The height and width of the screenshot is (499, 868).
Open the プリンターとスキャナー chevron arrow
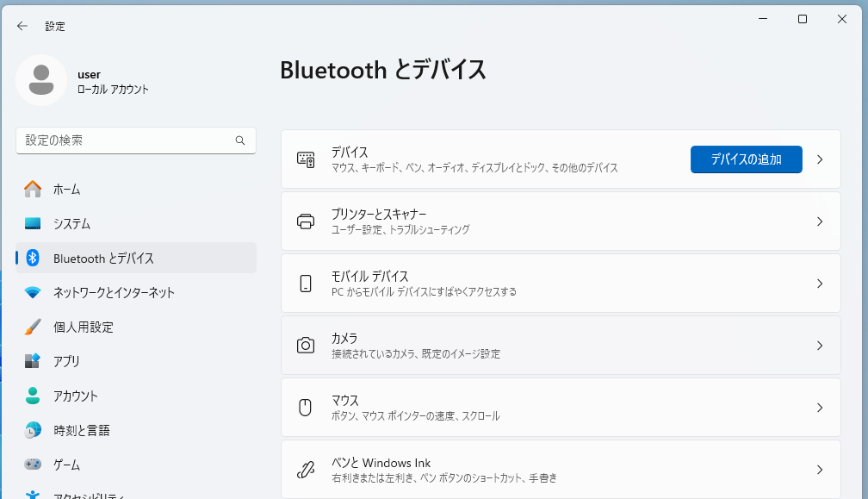[x=820, y=221]
